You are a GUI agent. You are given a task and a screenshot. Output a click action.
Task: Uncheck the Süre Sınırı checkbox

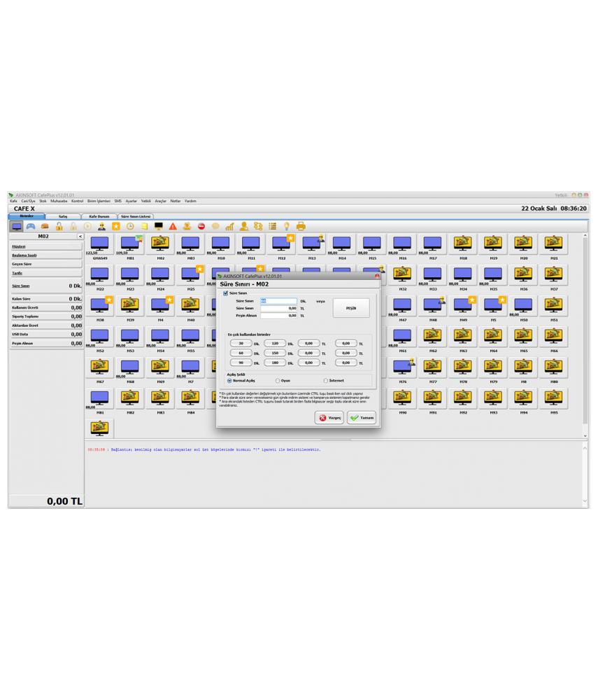pyautogui.click(x=225, y=293)
